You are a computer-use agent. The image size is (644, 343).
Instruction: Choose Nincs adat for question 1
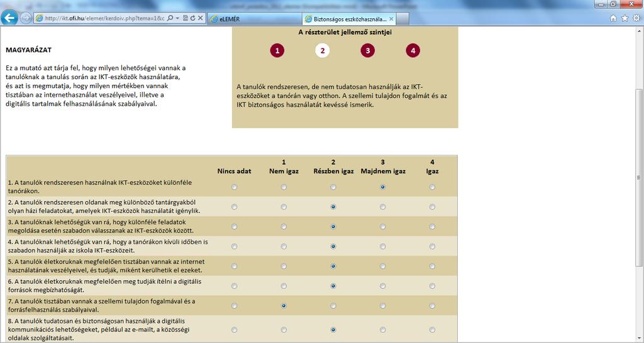pyautogui.click(x=234, y=187)
